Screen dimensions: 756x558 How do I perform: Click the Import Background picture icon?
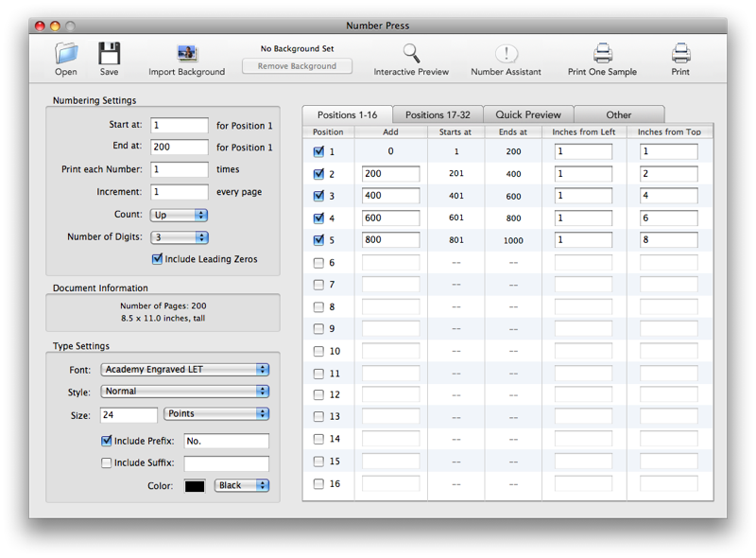click(186, 54)
